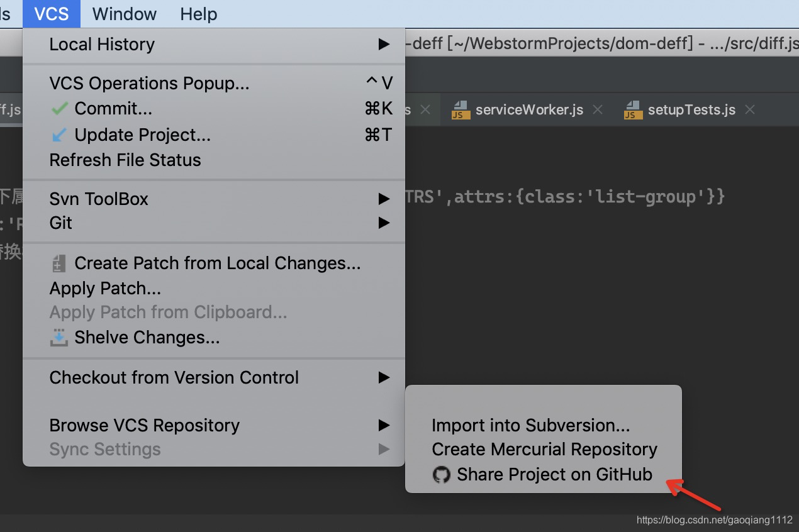Click the GitHub octocat icon

[x=442, y=474]
